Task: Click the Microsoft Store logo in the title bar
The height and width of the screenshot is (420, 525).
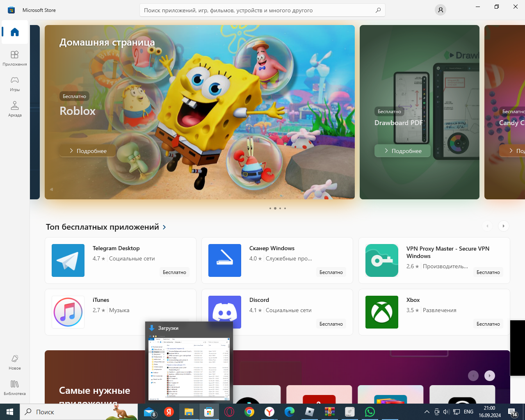Action: point(11,10)
